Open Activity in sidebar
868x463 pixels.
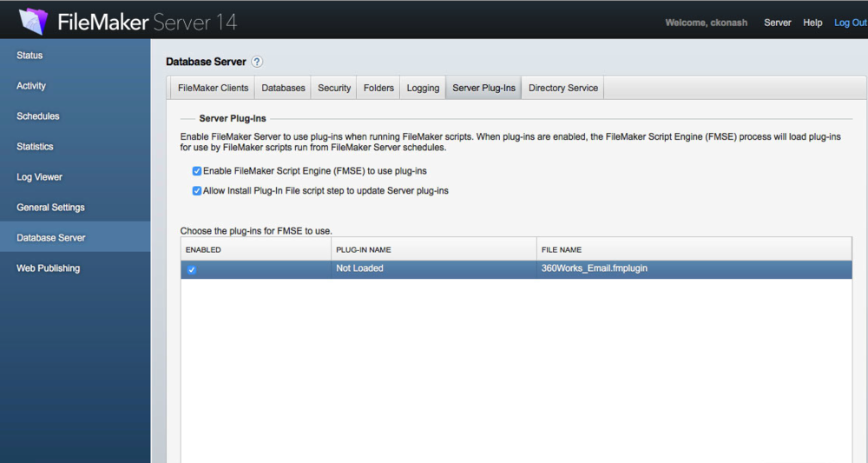coord(76,86)
